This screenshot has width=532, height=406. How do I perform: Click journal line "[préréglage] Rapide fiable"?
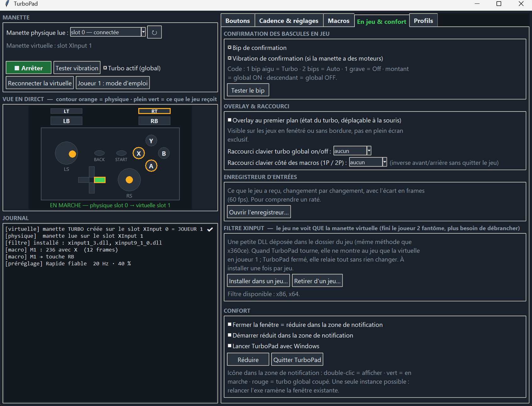point(68,263)
